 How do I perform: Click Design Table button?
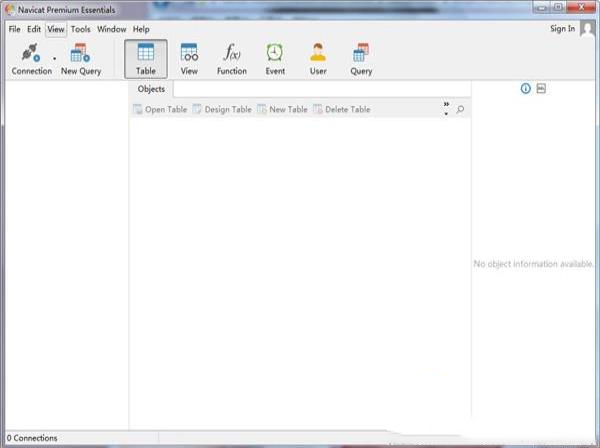(x=222, y=109)
